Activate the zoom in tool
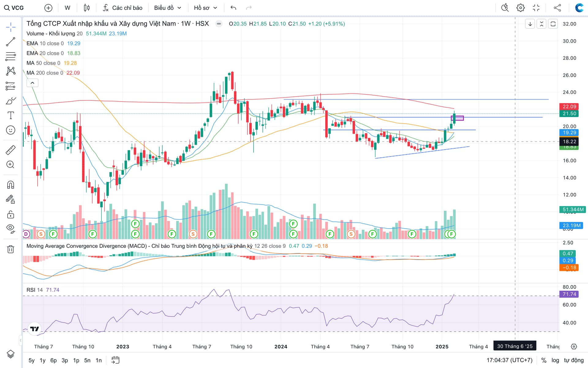The height and width of the screenshot is (368, 588). tap(11, 165)
